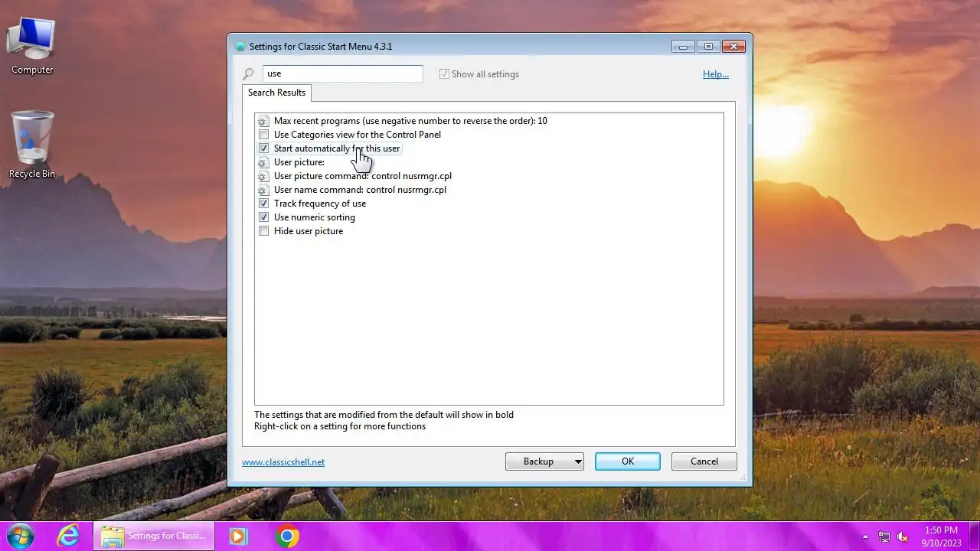
Task: Uncheck Use numeric sorting
Action: coord(263,217)
